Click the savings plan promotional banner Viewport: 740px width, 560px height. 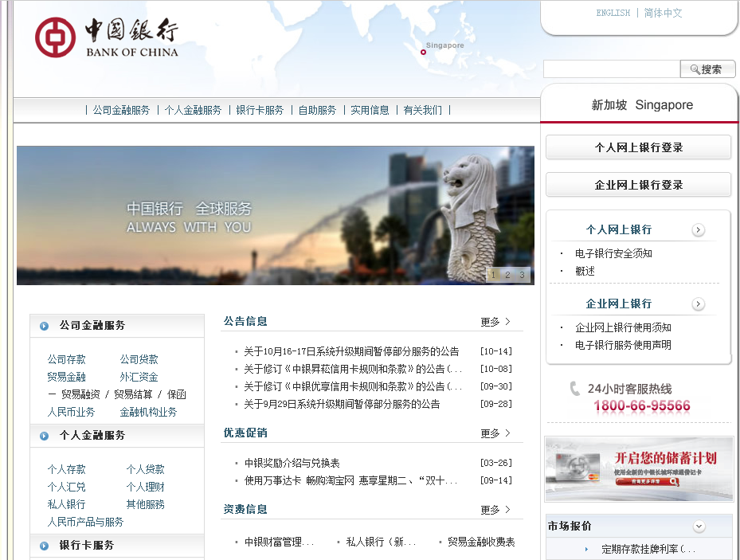639,468
